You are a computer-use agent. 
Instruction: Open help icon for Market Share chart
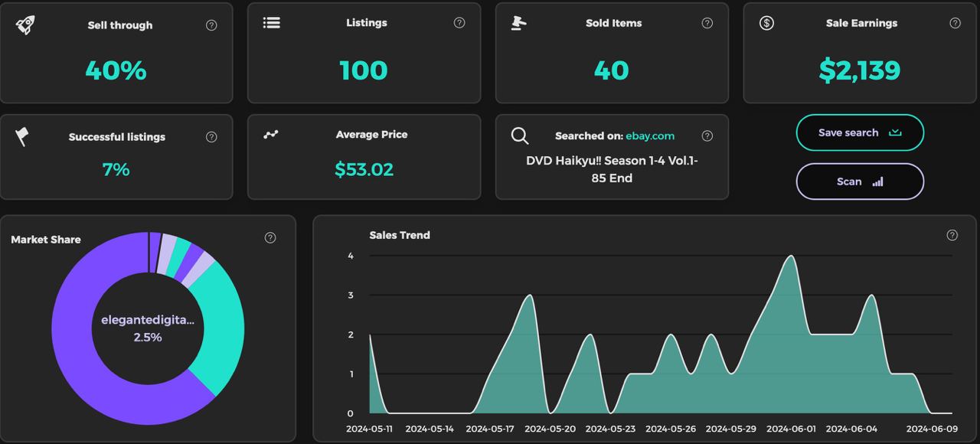point(270,238)
